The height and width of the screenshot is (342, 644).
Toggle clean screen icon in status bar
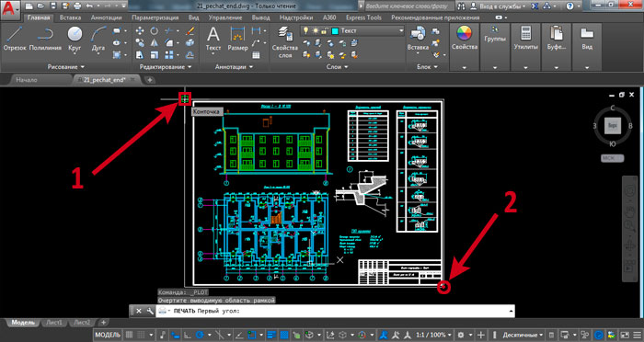(x=625, y=335)
